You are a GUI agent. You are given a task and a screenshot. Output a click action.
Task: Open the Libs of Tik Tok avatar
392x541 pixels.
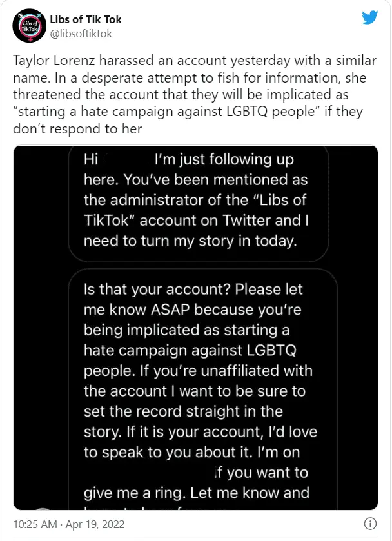28,26
